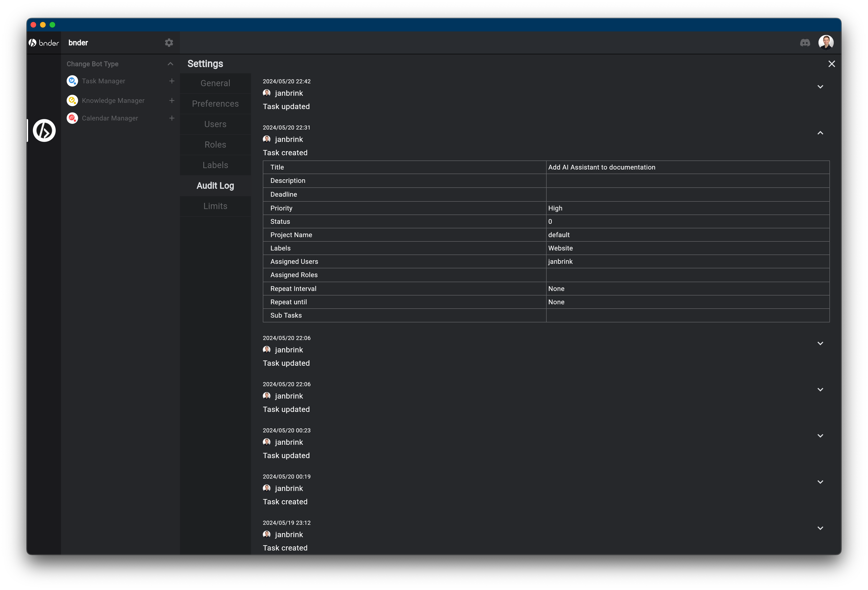Click janbrink avatar in 00:23 entry
Screen dimensions: 868x590
(267, 442)
